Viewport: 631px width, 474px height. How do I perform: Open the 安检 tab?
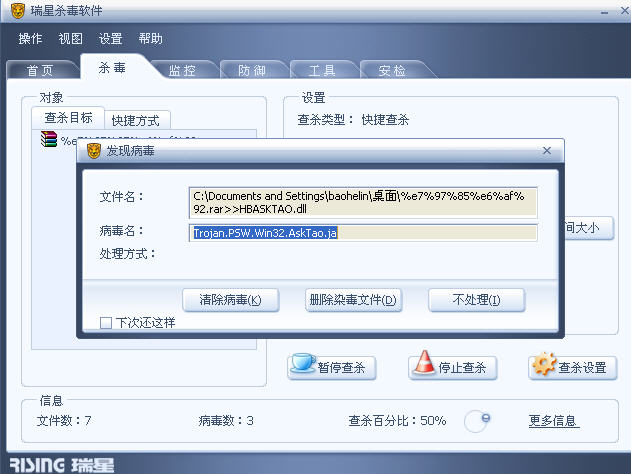392,70
